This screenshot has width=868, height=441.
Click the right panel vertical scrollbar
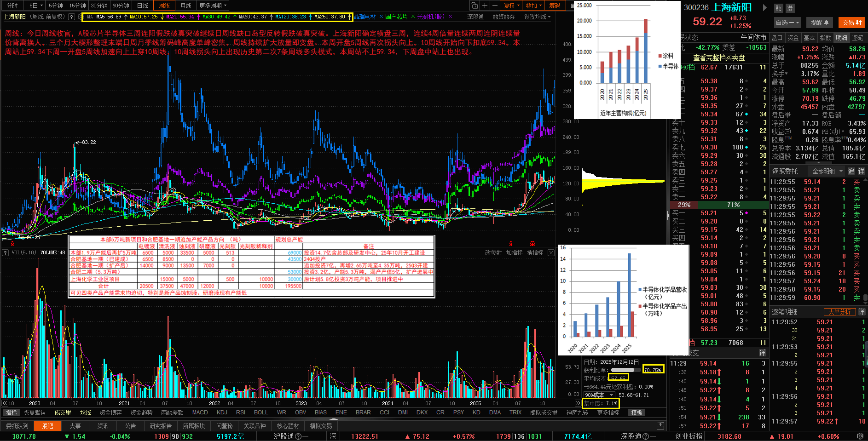866,299
